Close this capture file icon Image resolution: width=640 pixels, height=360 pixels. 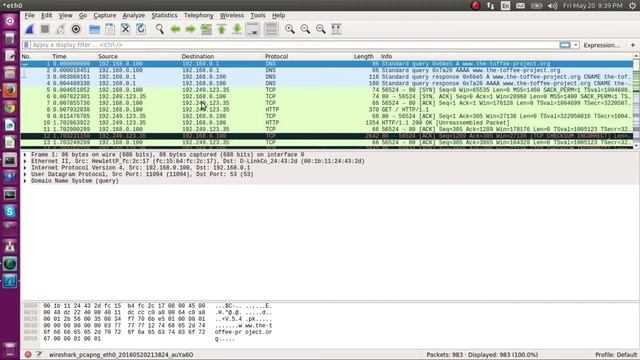[125, 29]
